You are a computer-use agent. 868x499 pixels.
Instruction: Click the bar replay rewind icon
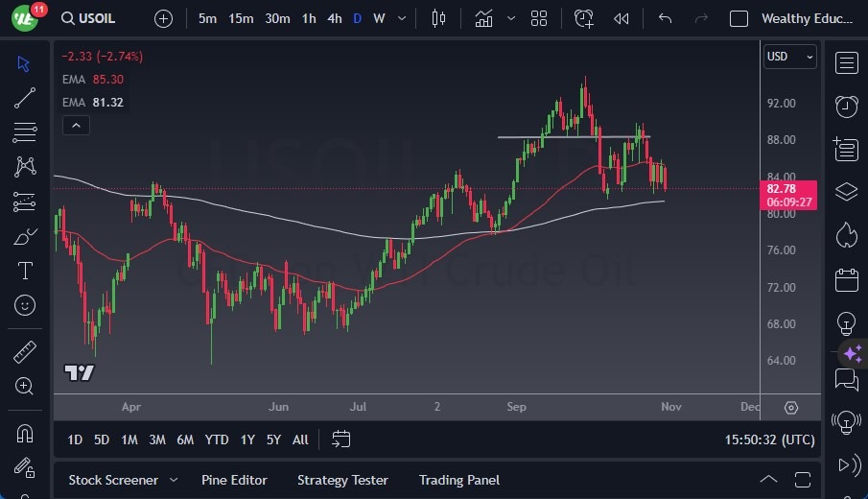tap(622, 18)
